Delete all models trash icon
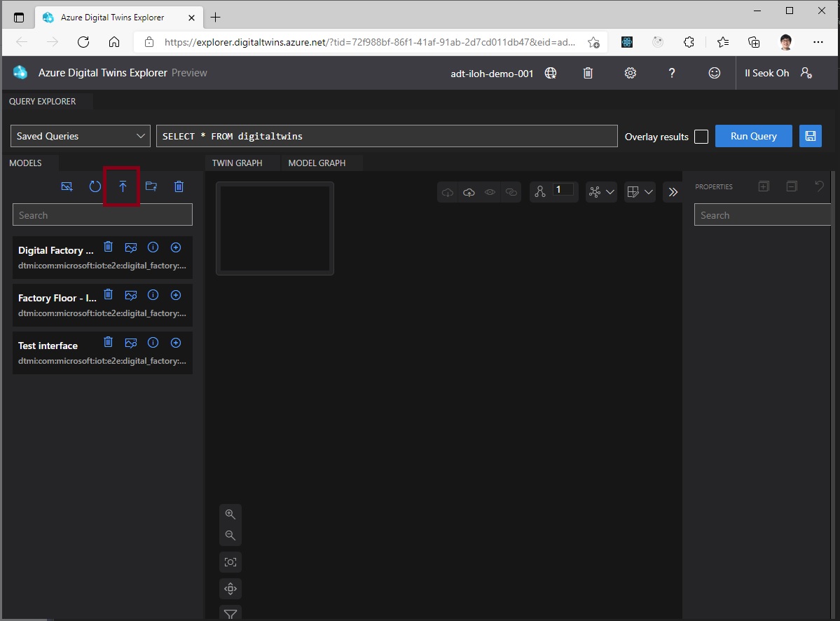The width and height of the screenshot is (840, 621). point(179,186)
